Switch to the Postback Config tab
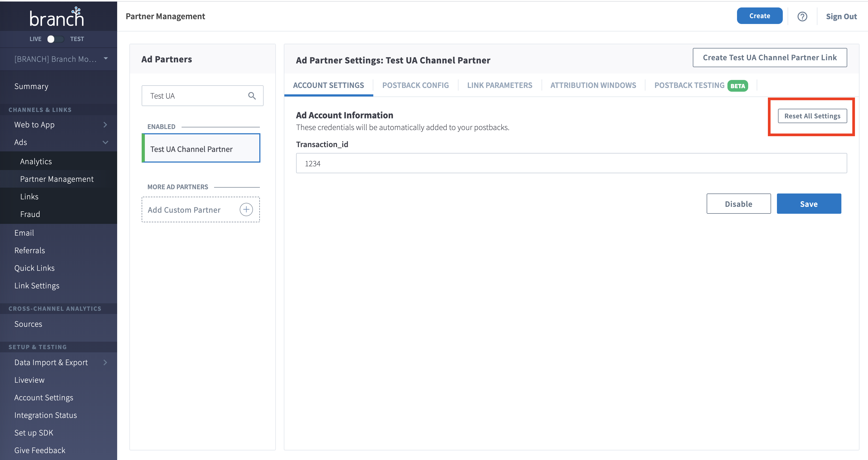This screenshot has height=460, width=868. (415, 85)
